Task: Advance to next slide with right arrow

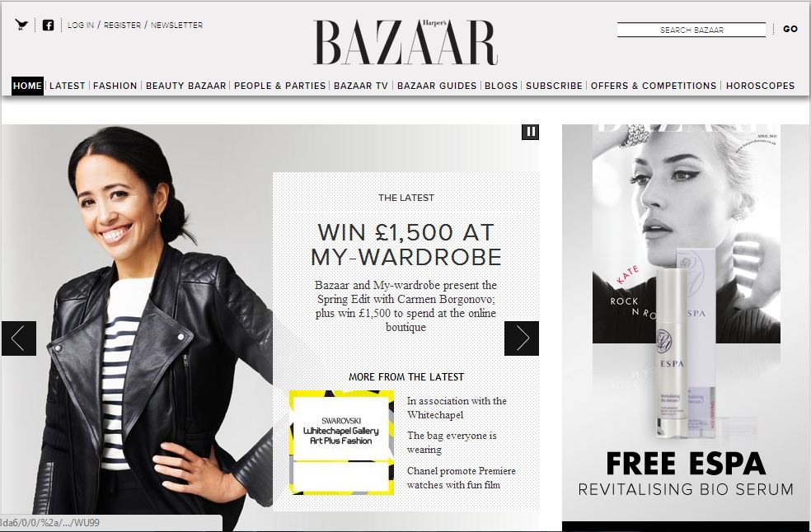Action: [522, 338]
